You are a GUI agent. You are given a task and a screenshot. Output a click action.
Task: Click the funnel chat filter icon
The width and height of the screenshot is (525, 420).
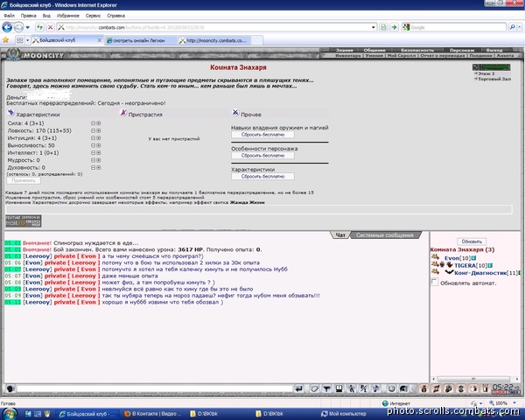click(326, 388)
